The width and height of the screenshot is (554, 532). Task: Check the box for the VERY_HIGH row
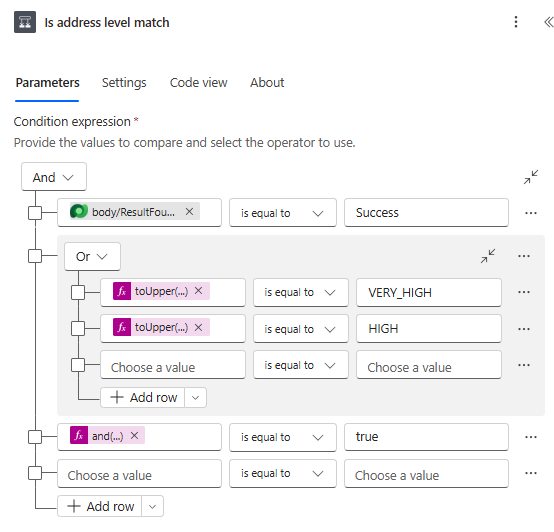point(78,292)
